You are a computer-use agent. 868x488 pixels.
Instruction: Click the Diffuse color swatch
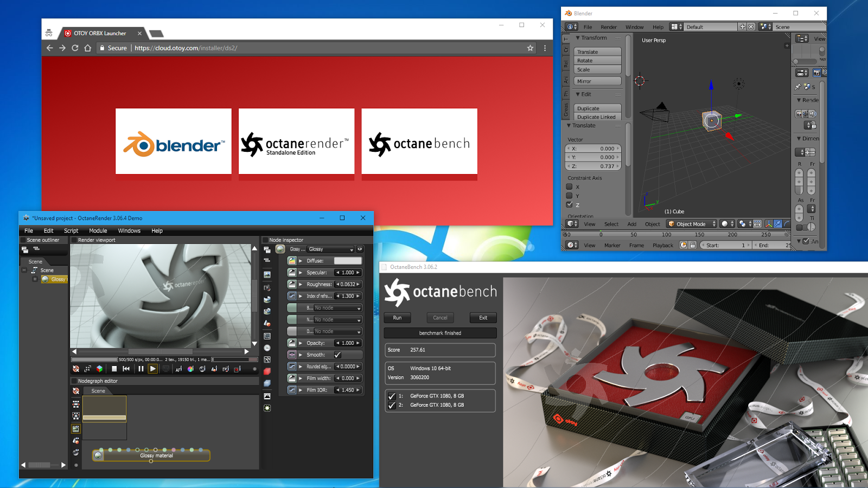(348, 261)
